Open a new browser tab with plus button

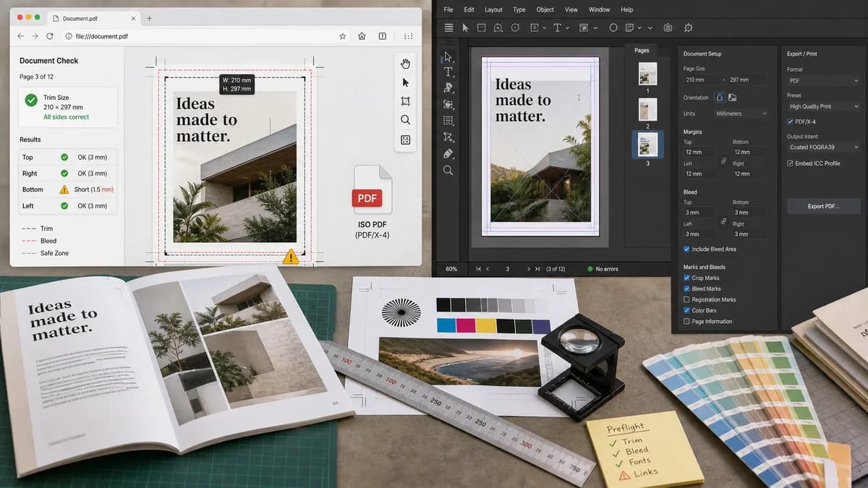pyautogui.click(x=149, y=17)
